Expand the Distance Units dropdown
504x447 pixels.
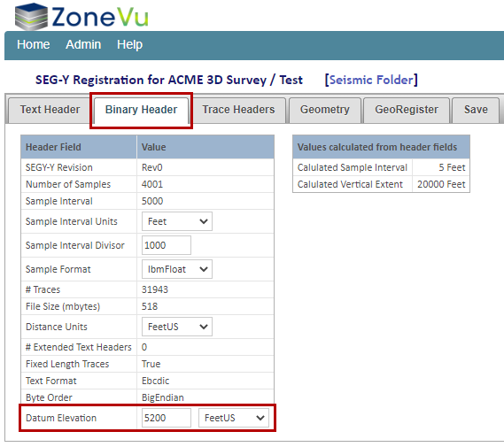177,327
